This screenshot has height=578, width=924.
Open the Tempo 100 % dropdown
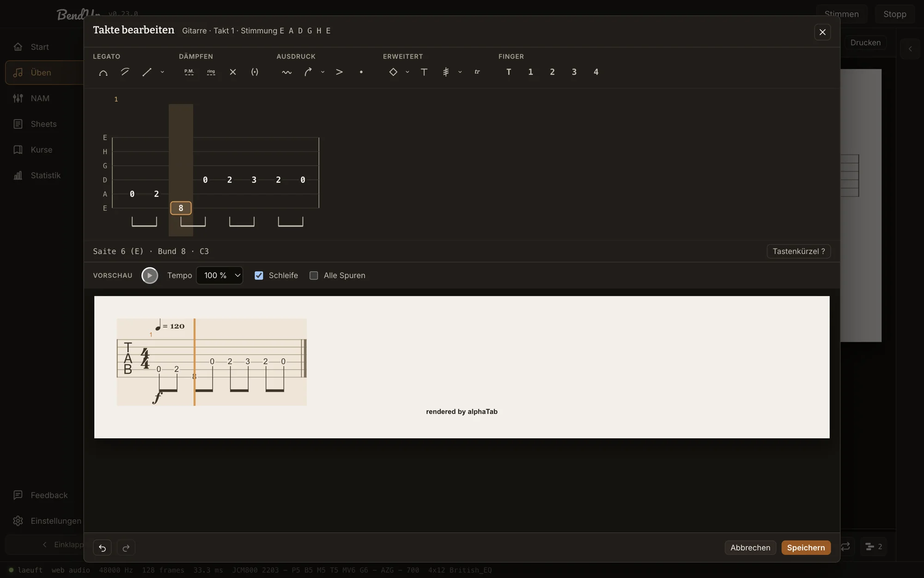(219, 276)
